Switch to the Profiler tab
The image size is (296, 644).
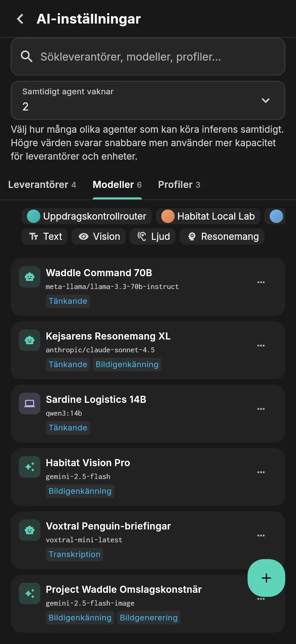(x=179, y=185)
